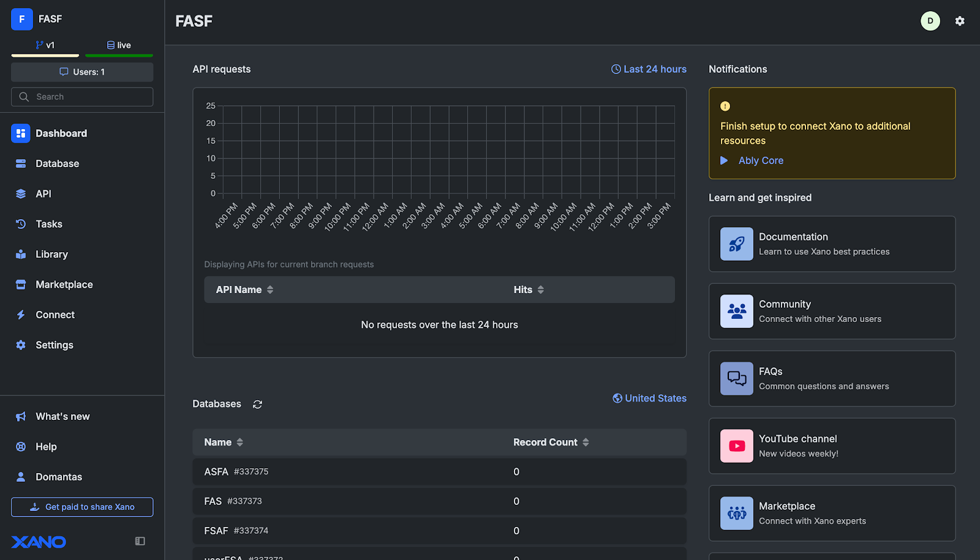Open the user avatar D menu
The image size is (980, 560).
pyautogui.click(x=930, y=21)
